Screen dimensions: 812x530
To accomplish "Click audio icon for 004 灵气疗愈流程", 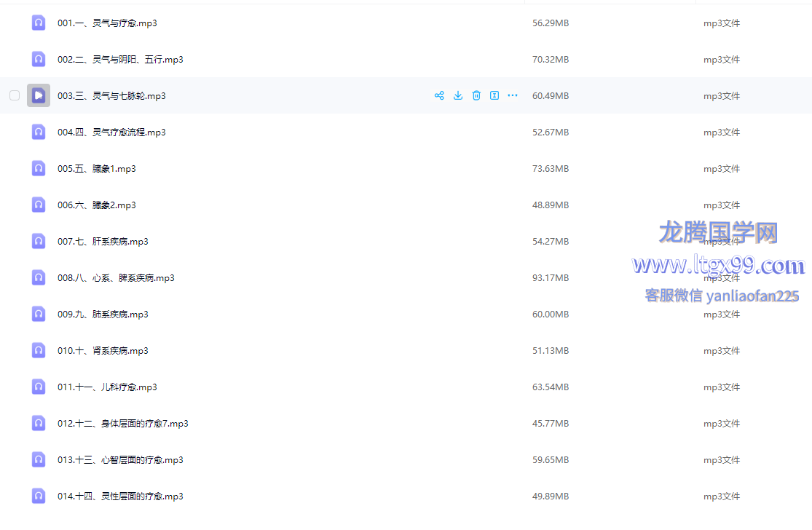I will point(39,132).
